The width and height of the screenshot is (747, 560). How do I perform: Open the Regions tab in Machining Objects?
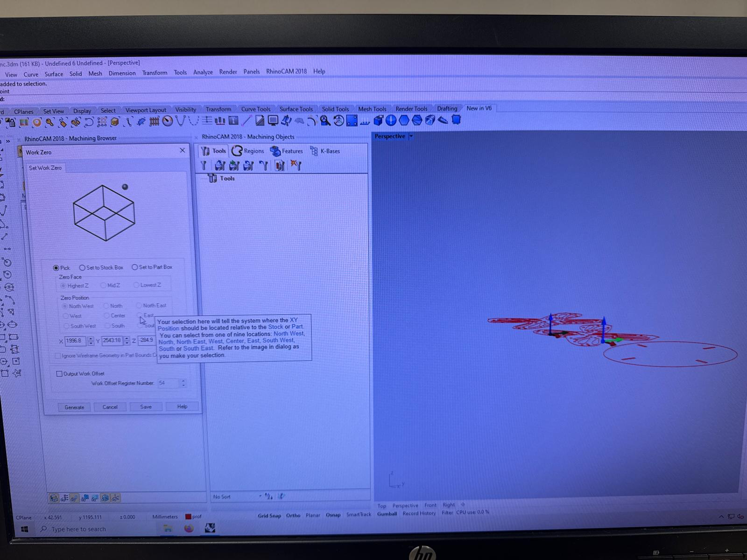(x=248, y=151)
